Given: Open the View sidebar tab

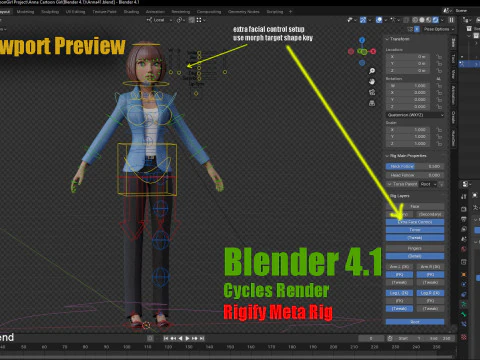Looking at the screenshot, I should click(453, 74).
